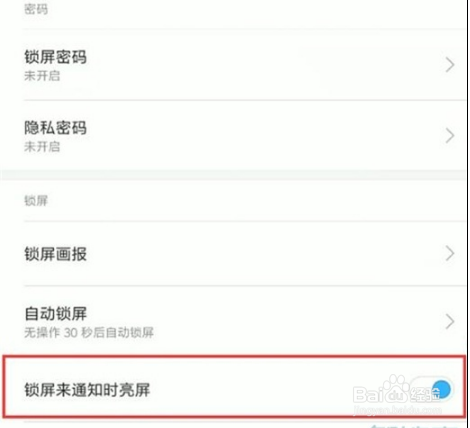Click 未开启 status under 锁屏密码
Viewport: 470px width, 428px height.
[42, 76]
